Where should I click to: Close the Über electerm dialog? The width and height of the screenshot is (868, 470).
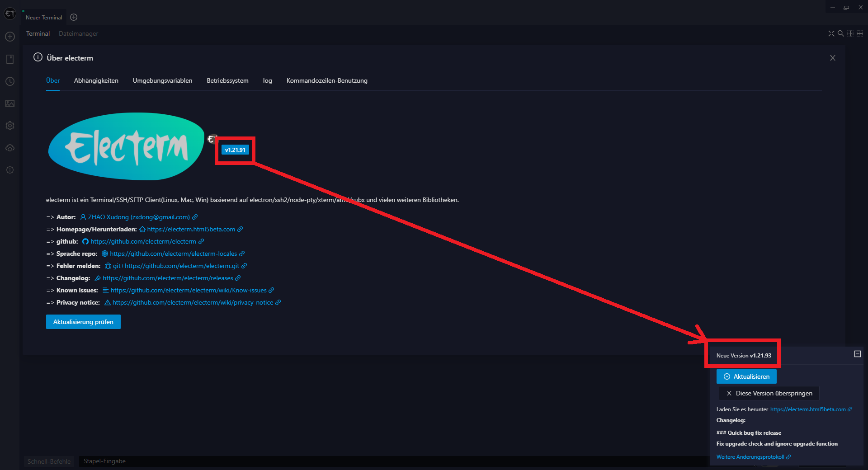(832, 58)
